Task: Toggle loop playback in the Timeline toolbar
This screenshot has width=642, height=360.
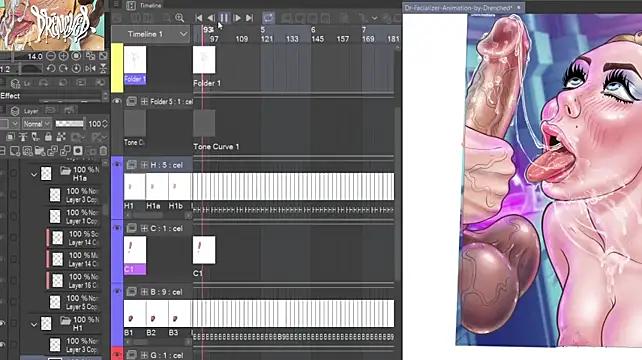Action: (268, 18)
